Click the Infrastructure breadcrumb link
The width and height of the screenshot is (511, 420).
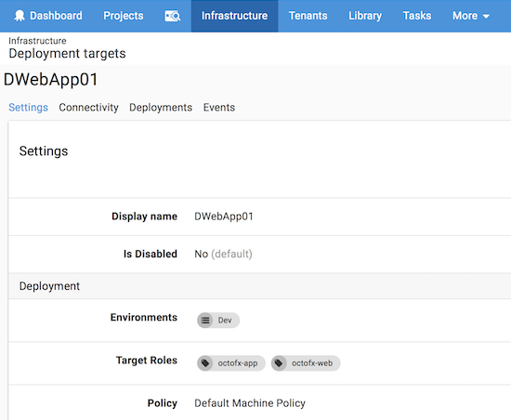pyautogui.click(x=37, y=41)
